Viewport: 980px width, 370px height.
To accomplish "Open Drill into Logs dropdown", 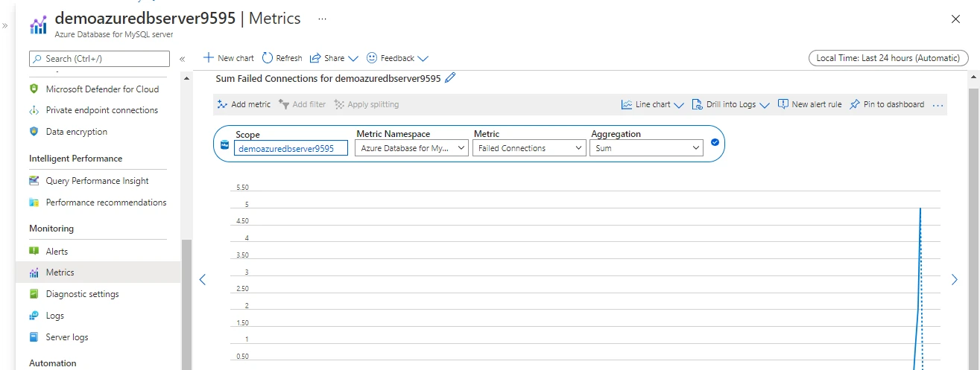I will pyautogui.click(x=730, y=104).
